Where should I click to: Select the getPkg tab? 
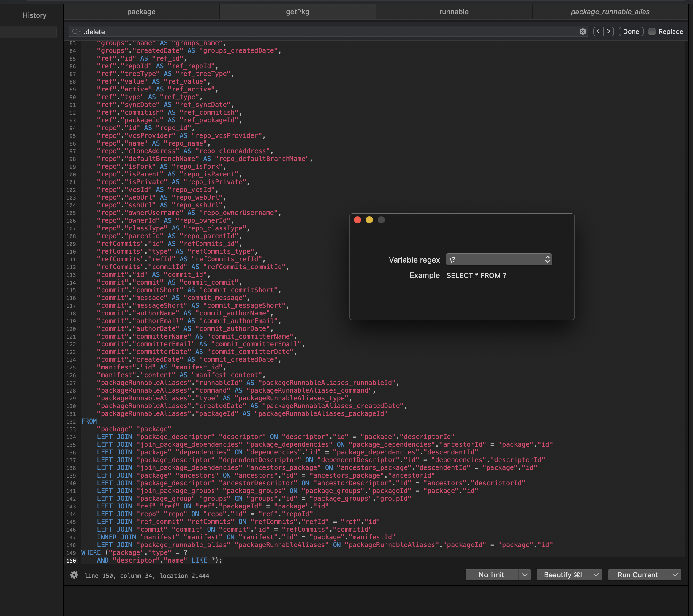(x=297, y=12)
